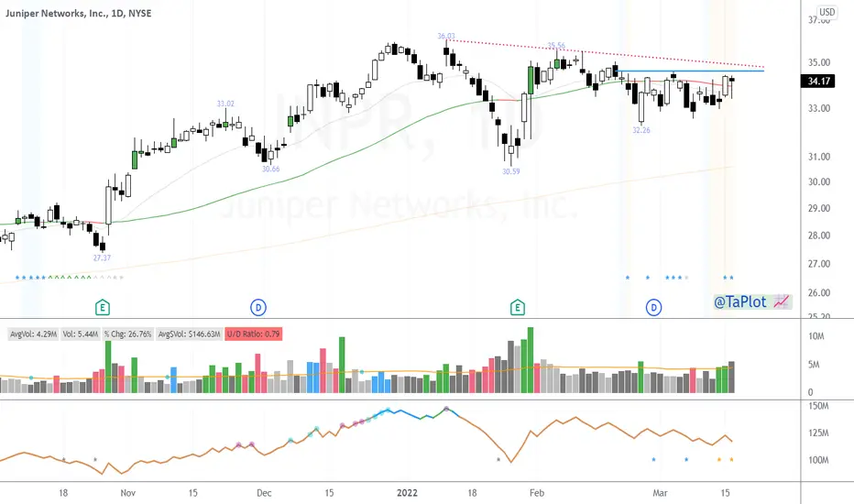Image resolution: width=854 pixels, height=504 pixels.
Task: Click the AvgVol: 4.29M indicator label
Action: (x=33, y=334)
